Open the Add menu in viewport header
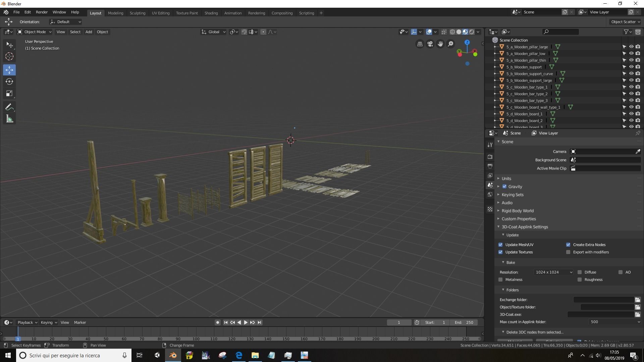The height and width of the screenshot is (362, 644). 89,32
